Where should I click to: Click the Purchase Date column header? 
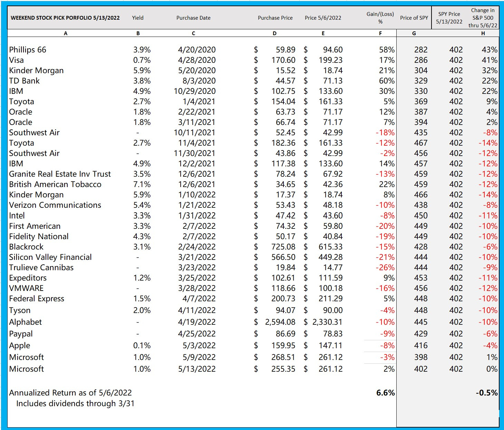193,18
